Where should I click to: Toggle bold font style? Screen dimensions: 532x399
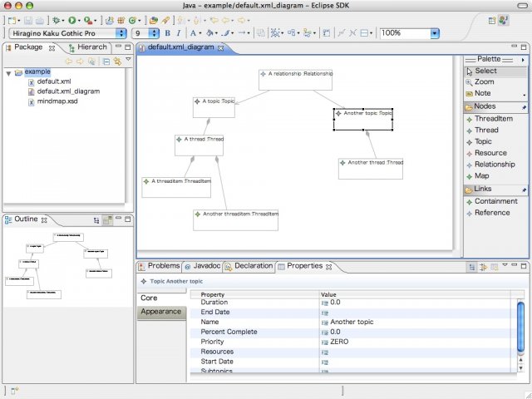[x=167, y=33]
